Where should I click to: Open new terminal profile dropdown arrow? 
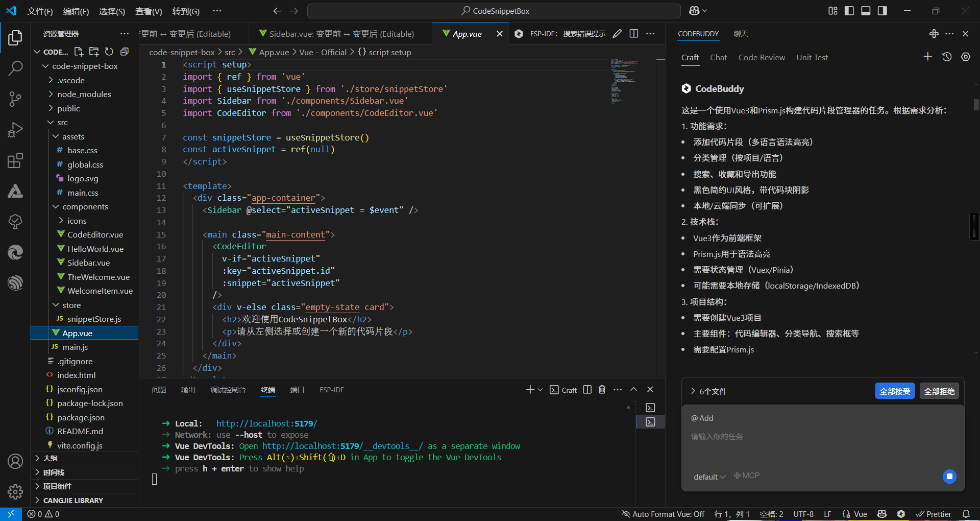tap(540, 390)
